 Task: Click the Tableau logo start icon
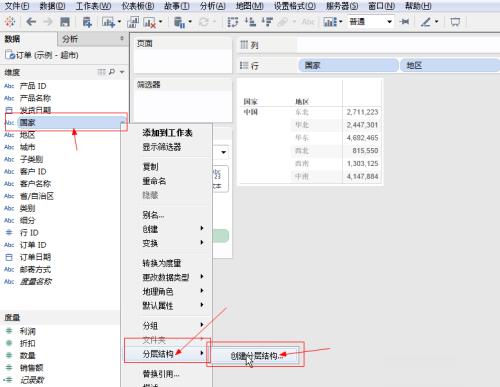[x=10, y=22]
